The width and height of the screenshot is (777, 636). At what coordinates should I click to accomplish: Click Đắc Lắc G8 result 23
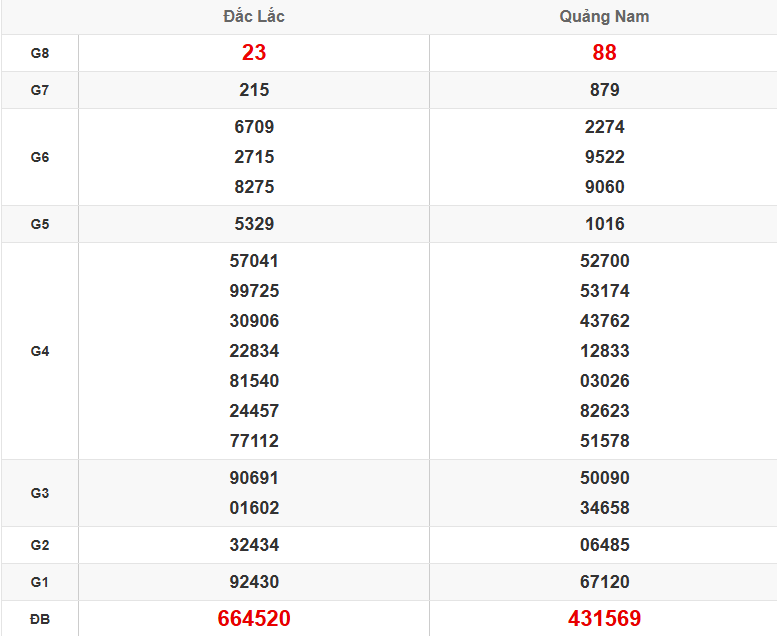pos(254,53)
